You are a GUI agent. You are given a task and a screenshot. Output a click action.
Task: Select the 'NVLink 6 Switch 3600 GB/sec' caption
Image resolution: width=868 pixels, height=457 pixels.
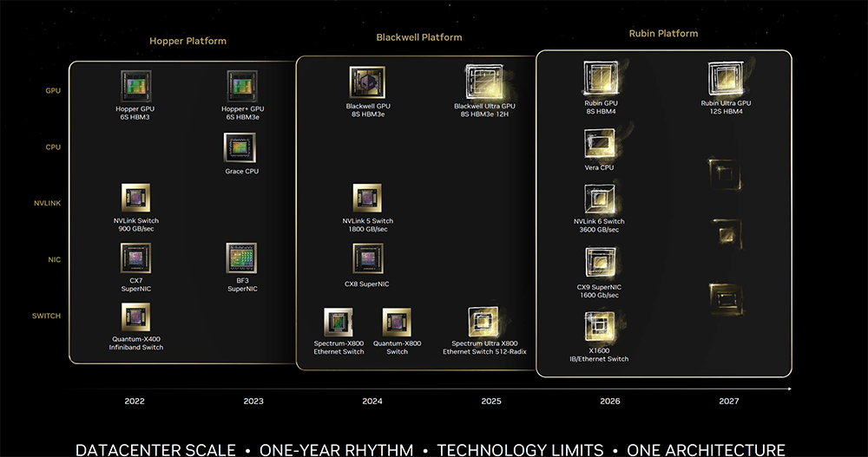pos(599,225)
